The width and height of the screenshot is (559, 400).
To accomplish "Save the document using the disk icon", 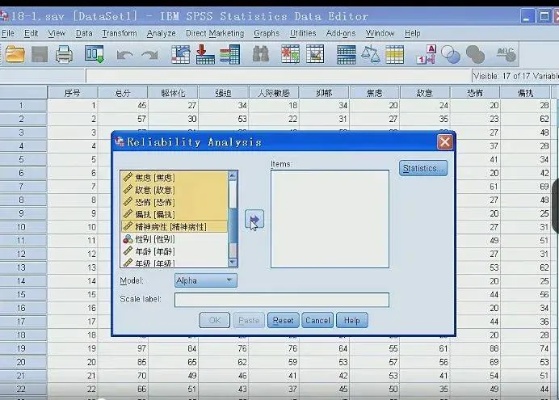I will coord(40,55).
